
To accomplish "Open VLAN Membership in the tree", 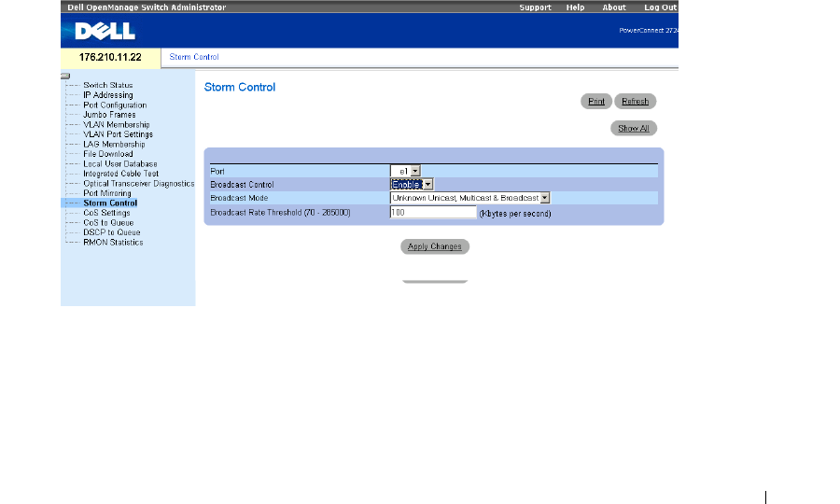I will (x=117, y=125).
